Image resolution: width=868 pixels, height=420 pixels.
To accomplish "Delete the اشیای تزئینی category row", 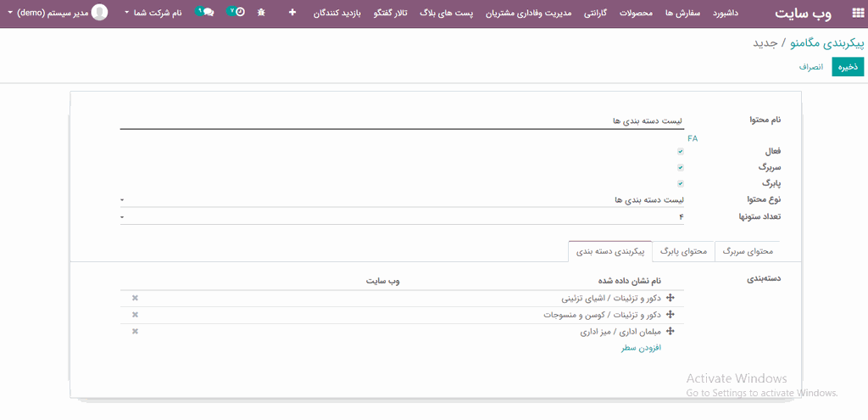I will [135, 298].
